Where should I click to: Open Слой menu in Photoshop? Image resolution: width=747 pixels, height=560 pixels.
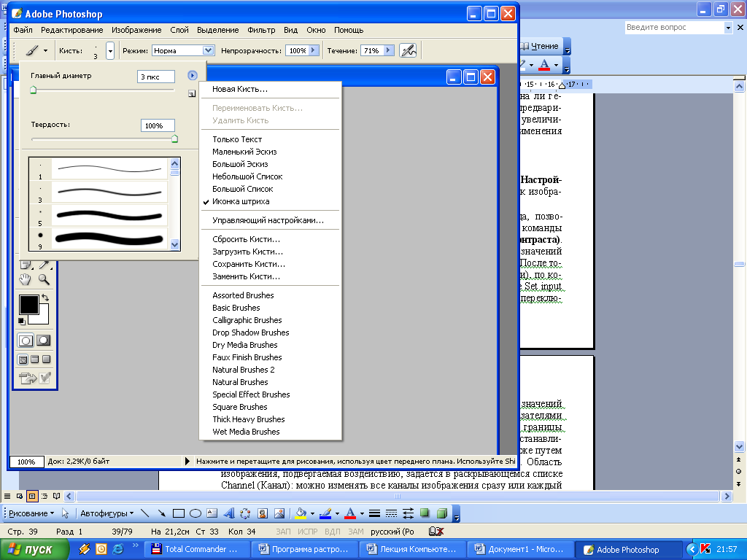point(179,30)
